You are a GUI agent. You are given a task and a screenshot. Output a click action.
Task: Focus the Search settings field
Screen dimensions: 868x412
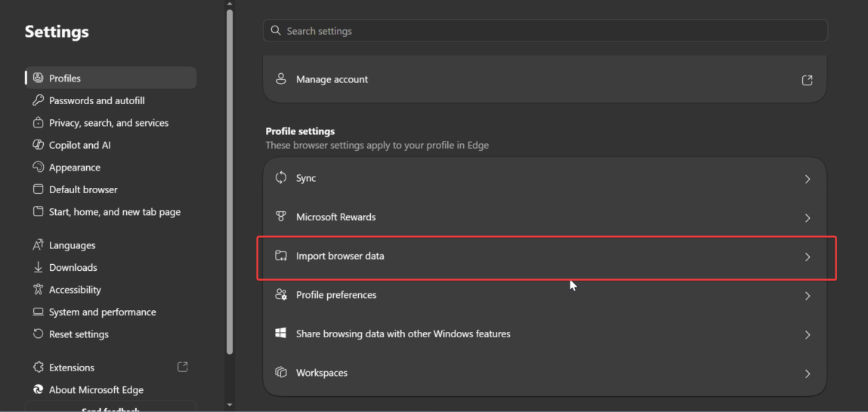click(545, 31)
